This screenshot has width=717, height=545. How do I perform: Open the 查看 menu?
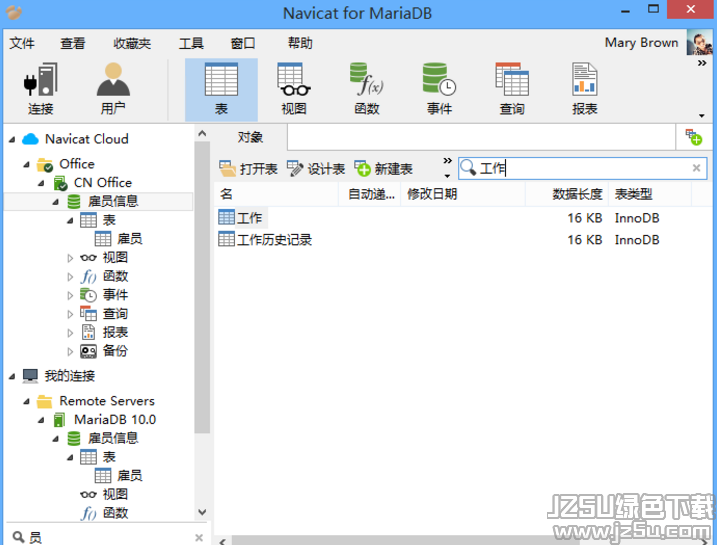click(73, 43)
